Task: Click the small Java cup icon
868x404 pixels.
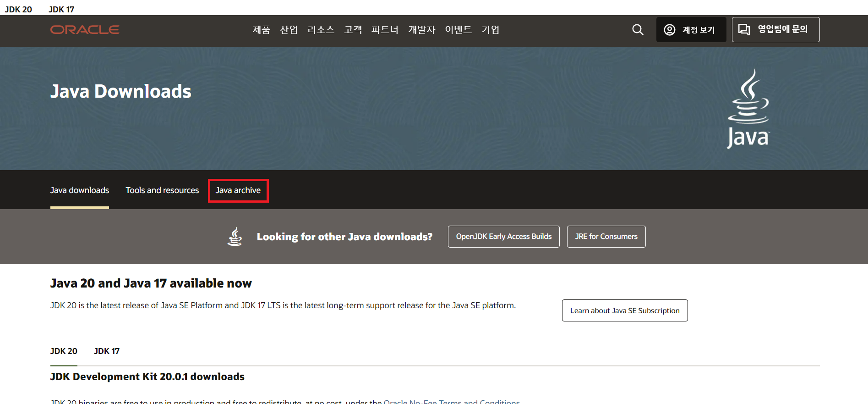Action: [x=235, y=237]
